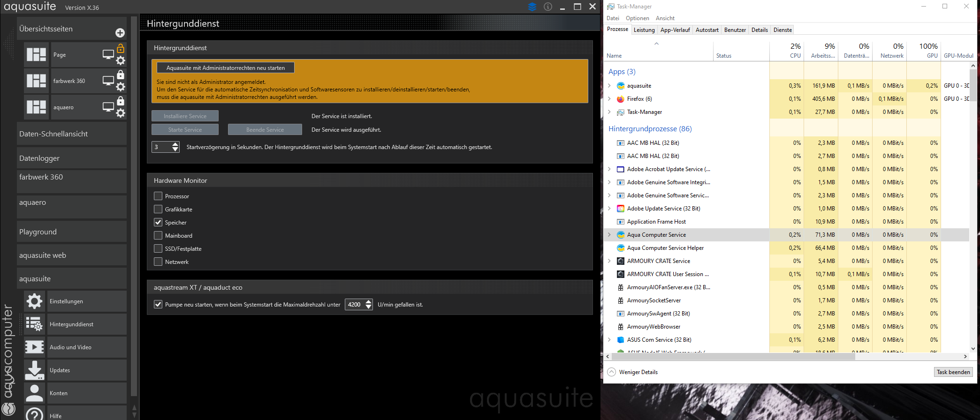Select the Hintergunddienst sidebar icon

(x=35, y=324)
